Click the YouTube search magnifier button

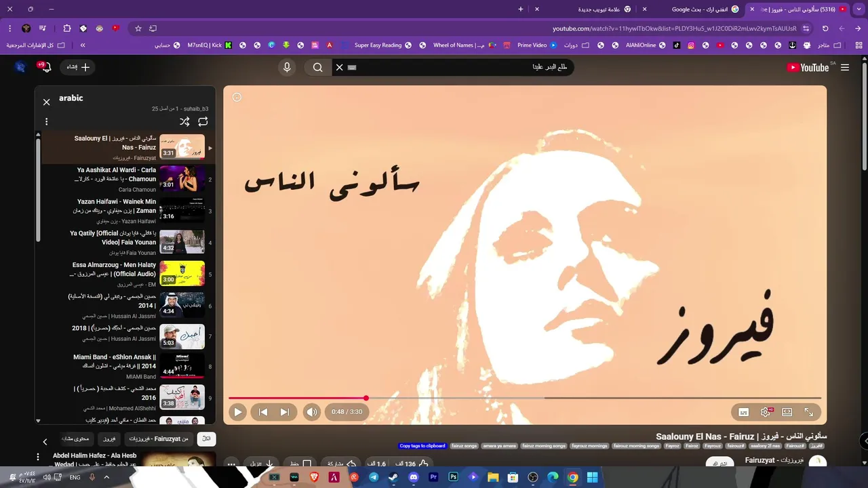[317, 67]
